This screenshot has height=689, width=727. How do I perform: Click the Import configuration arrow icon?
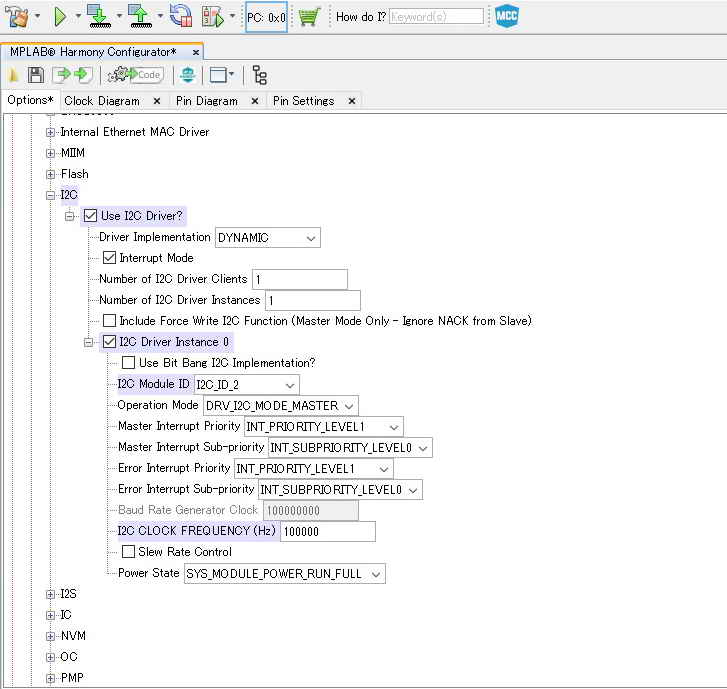pyautogui.click(x=62, y=75)
